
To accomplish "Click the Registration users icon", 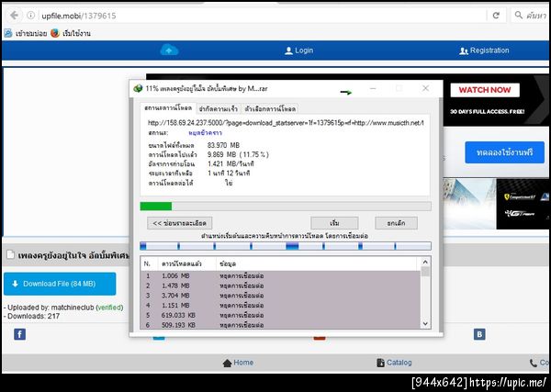I will [464, 50].
